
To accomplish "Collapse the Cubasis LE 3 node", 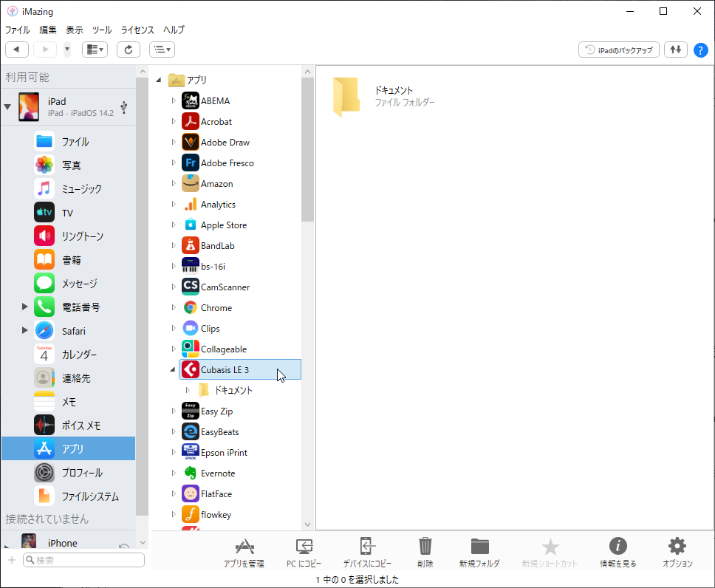I will click(x=173, y=369).
